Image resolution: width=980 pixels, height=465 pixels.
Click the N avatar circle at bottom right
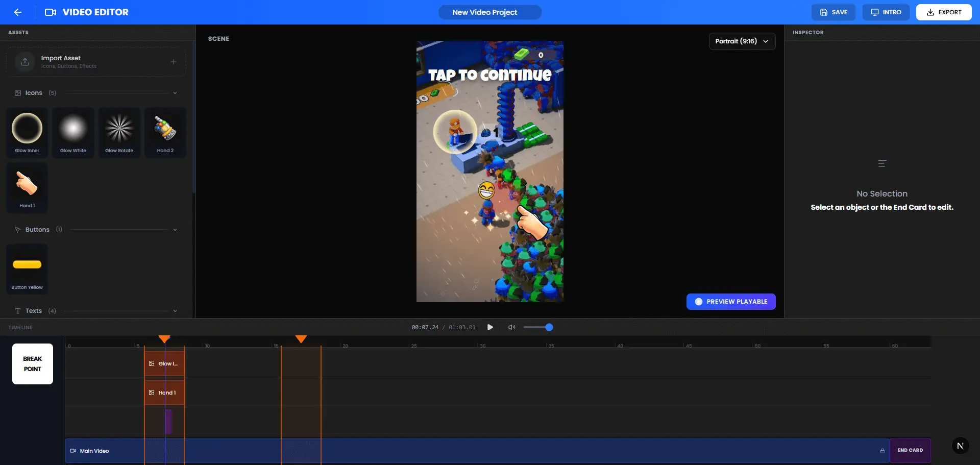pyautogui.click(x=962, y=445)
